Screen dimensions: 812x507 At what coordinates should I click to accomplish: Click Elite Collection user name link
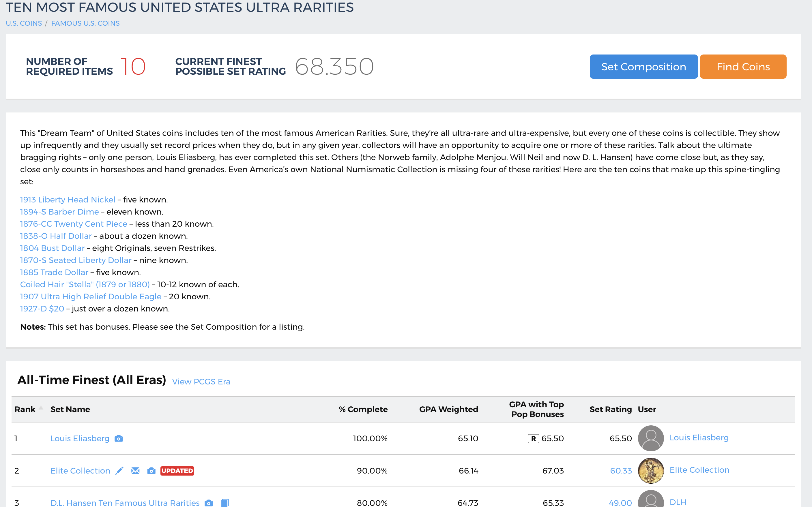699,470
